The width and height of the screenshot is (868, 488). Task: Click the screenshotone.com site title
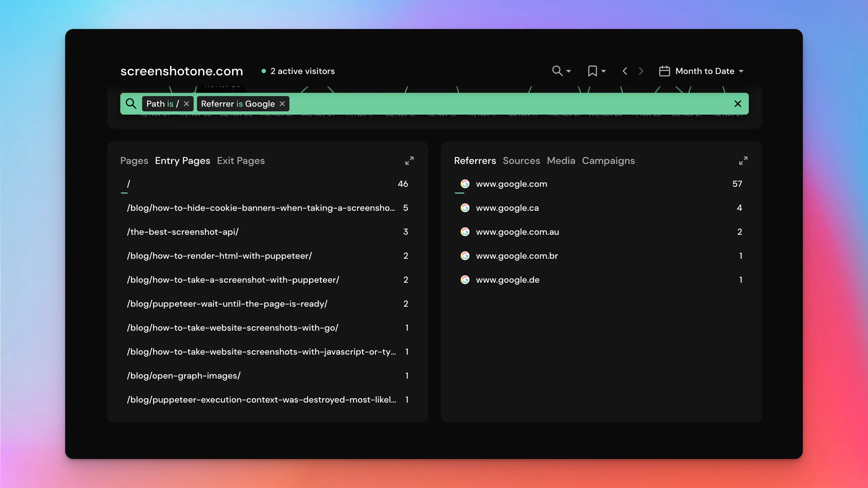click(182, 71)
